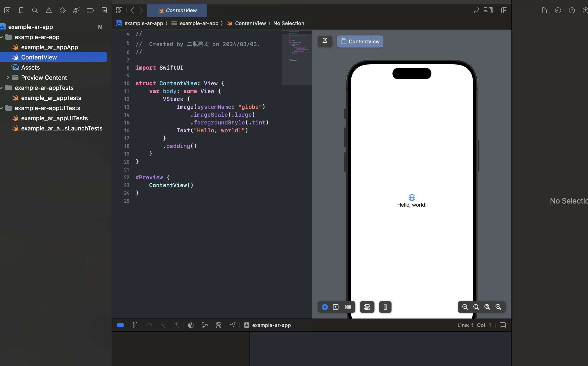Screen dimensions: 588x366
Task: Open the debug navigator
Action: point(77,10)
